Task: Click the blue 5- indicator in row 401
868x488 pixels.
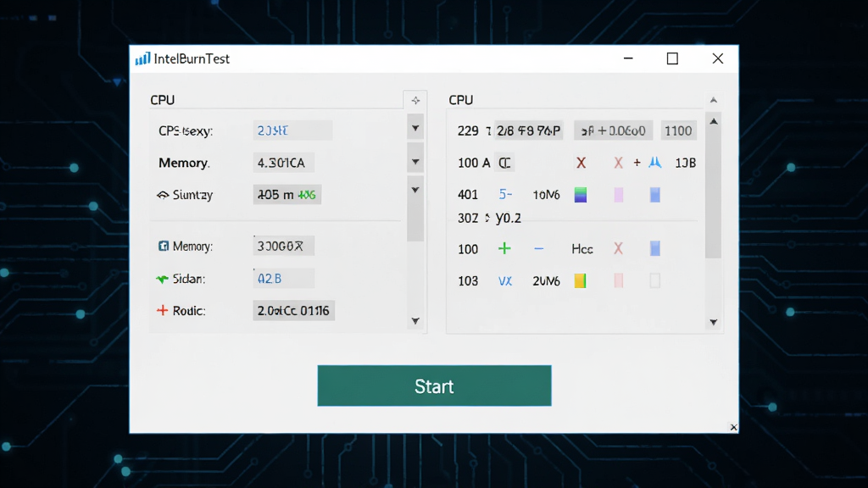Action: click(x=505, y=194)
